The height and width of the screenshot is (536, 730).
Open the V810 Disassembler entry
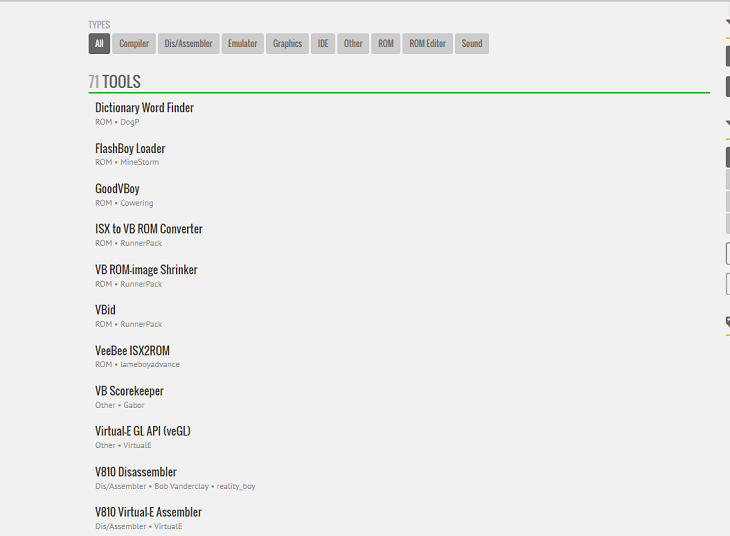coord(136,472)
